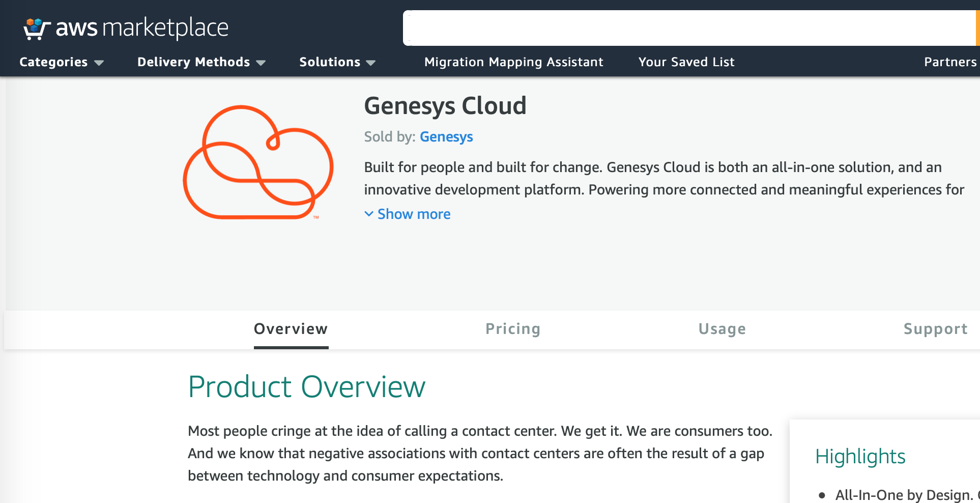Screen dimensions: 980x503
Task: Open the Partners menu item
Action: coord(950,62)
